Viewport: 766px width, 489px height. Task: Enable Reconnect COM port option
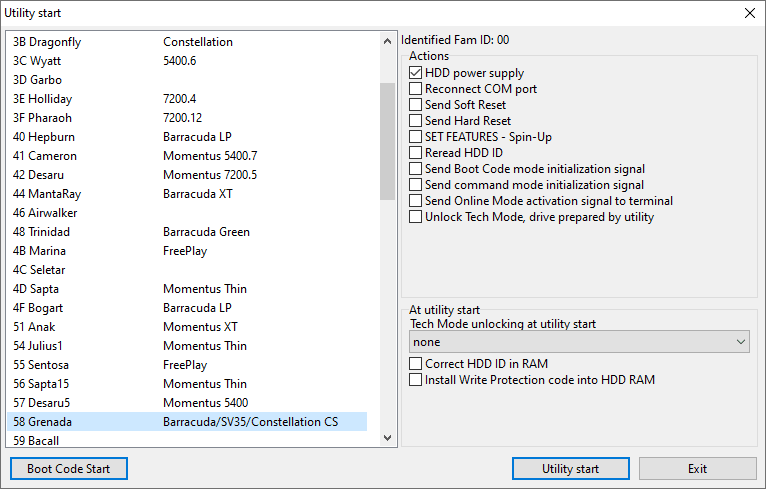tap(415, 89)
